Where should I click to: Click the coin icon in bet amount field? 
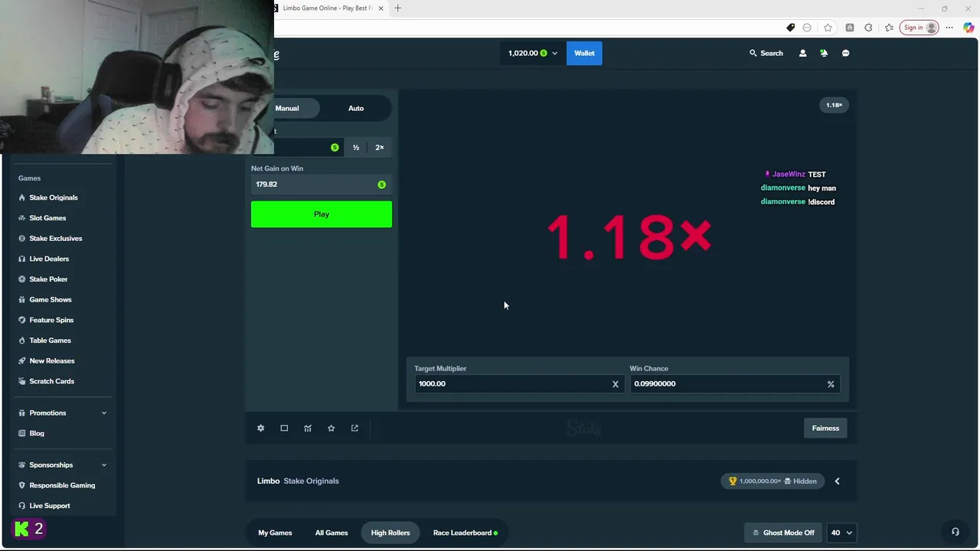coord(335,148)
